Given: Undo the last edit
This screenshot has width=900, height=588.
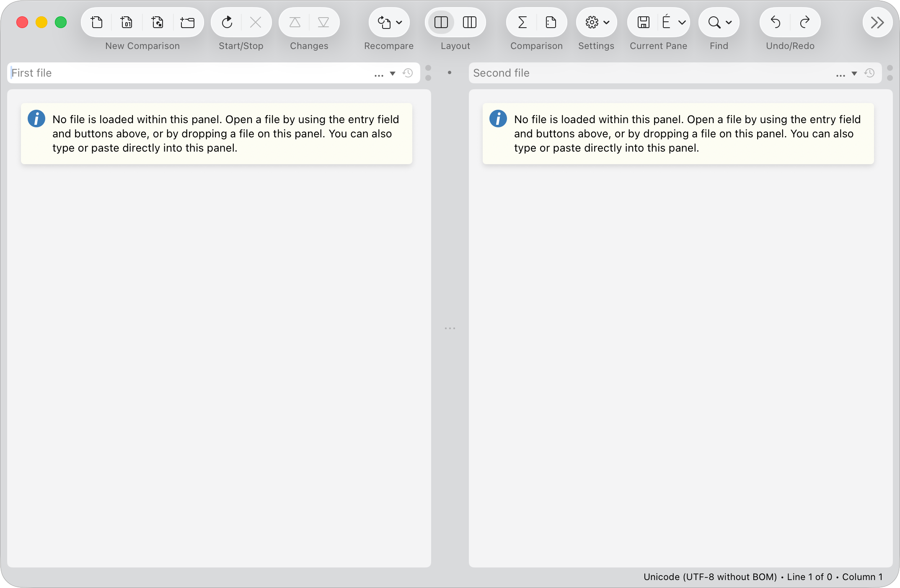Looking at the screenshot, I should (x=776, y=22).
